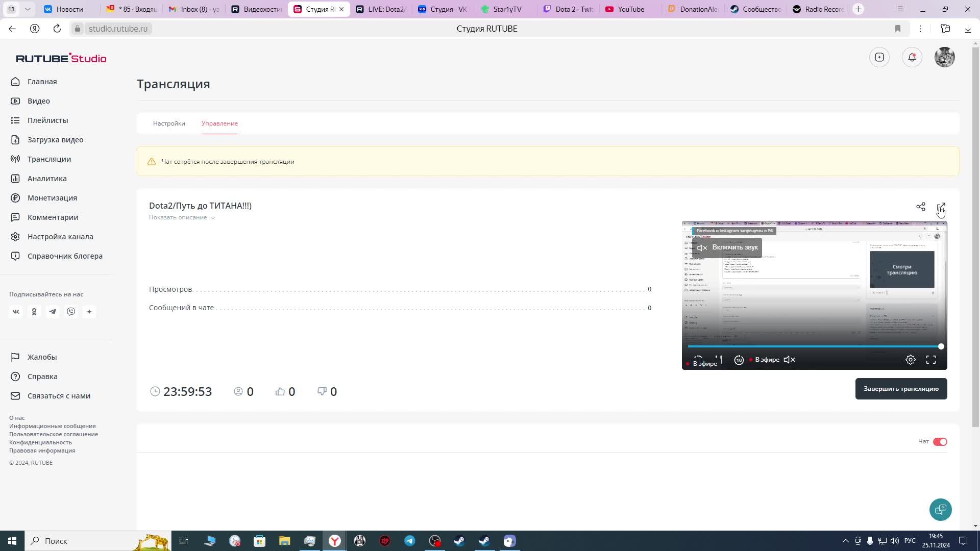Click the address bar studio.rutube.ru
The image size is (980, 551).
tap(118, 29)
